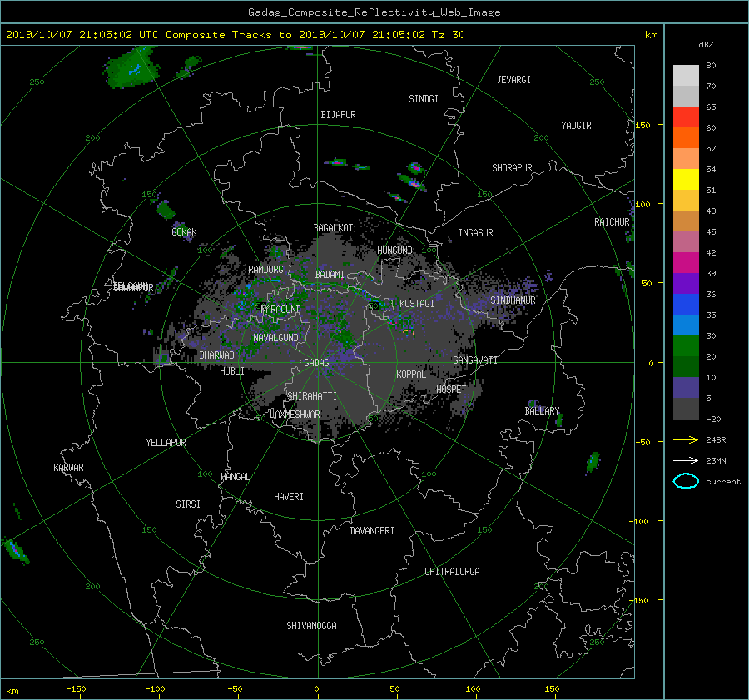
Task: Click the KOPPAL city label
Action: click(411, 374)
